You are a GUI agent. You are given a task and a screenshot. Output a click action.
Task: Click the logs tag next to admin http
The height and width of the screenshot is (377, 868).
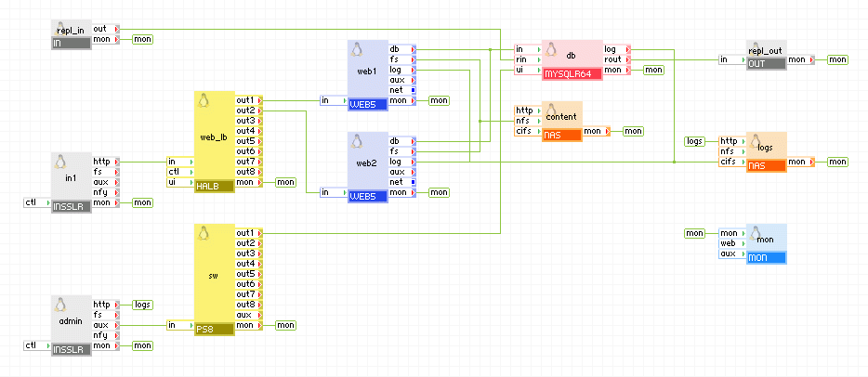coord(142,304)
